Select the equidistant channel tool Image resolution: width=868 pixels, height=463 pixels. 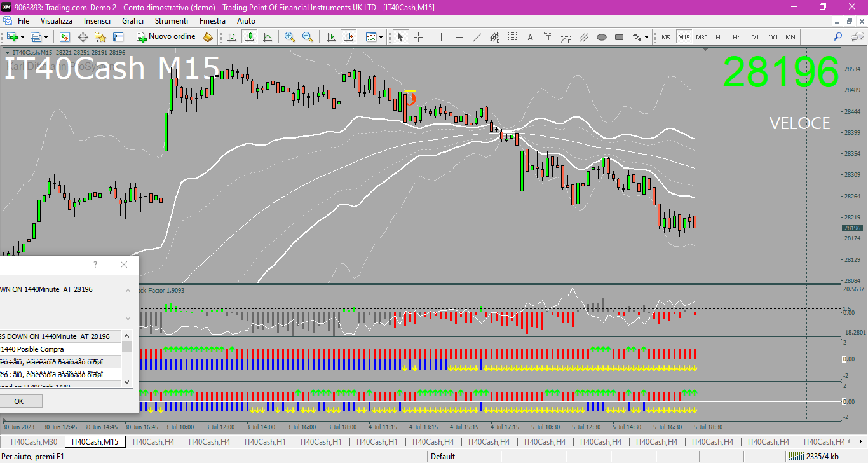click(495, 37)
